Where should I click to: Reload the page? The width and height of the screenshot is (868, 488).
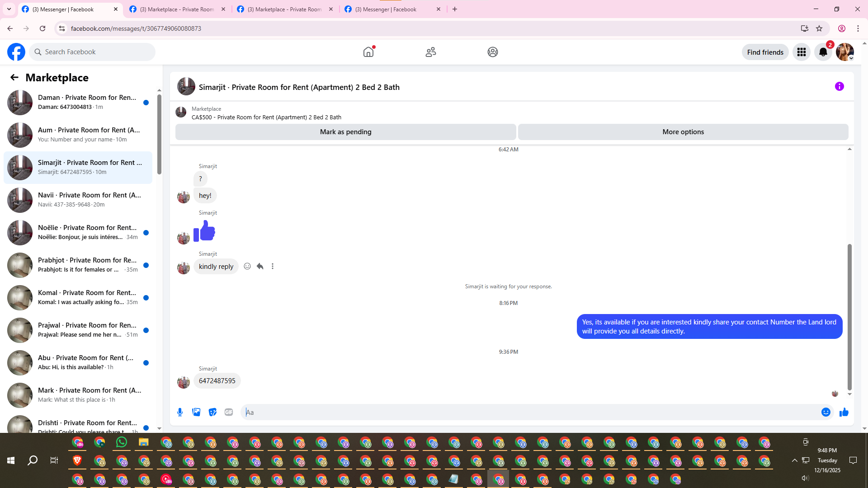click(42, 28)
